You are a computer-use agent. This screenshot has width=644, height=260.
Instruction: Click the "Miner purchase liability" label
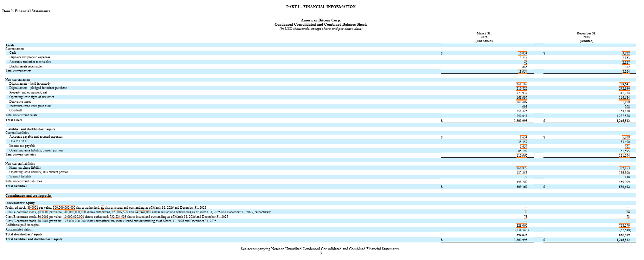(x=25, y=168)
